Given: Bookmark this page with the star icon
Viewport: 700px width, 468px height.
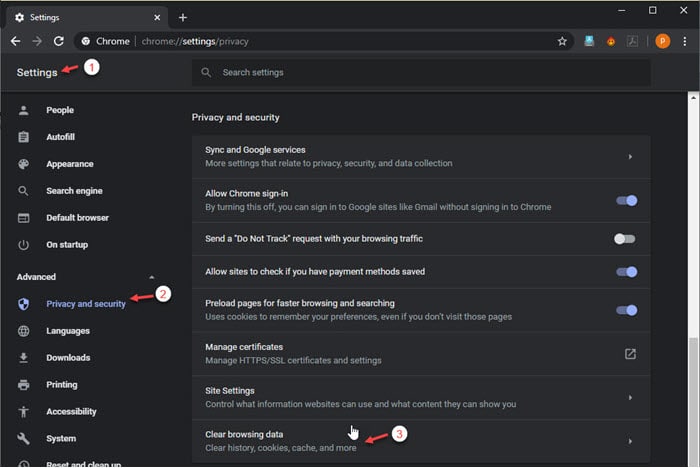Looking at the screenshot, I should (x=562, y=42).
